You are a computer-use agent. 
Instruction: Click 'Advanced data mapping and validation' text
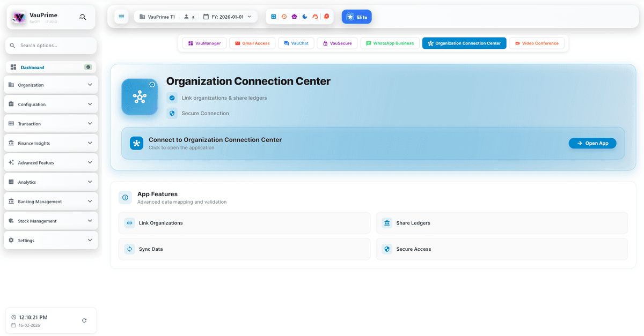(182, 202)
